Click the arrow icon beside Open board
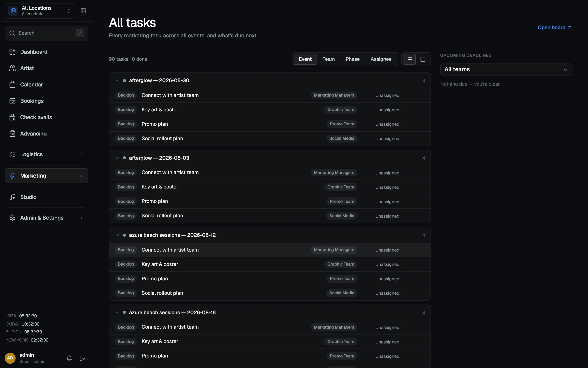This screenshot has height=368, width=588. point(570,28)
